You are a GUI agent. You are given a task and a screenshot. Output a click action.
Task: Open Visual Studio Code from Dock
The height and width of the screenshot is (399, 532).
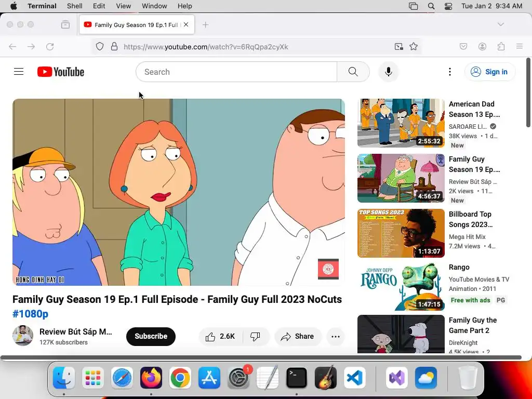point(355,378)
